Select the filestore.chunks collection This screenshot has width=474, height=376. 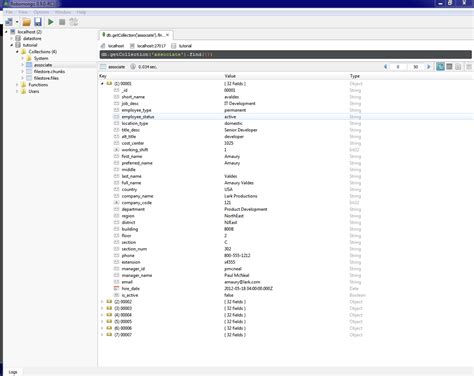coord(49,71)
